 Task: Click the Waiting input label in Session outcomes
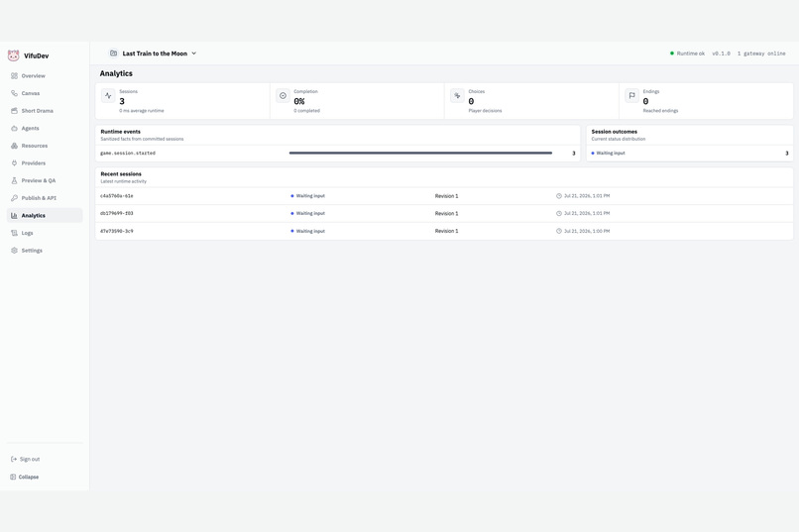point(611,154)
